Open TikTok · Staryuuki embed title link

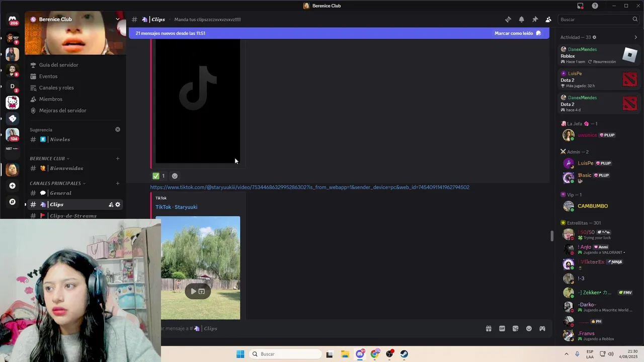coord(176,207)
